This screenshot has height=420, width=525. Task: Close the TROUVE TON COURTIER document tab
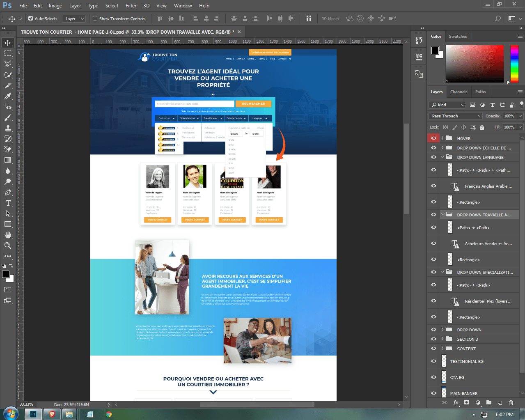coord(239,32)
